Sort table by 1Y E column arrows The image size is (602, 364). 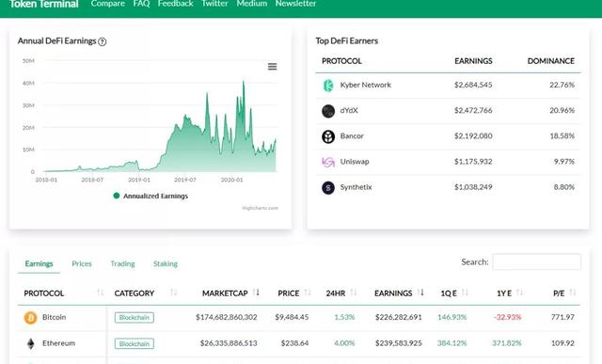[519, 293]
